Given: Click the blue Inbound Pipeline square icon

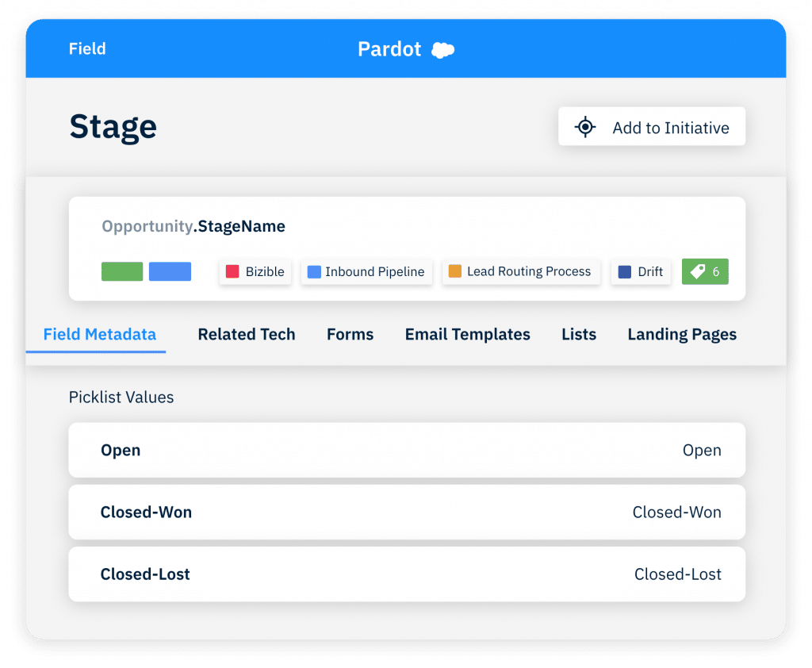Looking at the screenshot, I should (314, 271).
